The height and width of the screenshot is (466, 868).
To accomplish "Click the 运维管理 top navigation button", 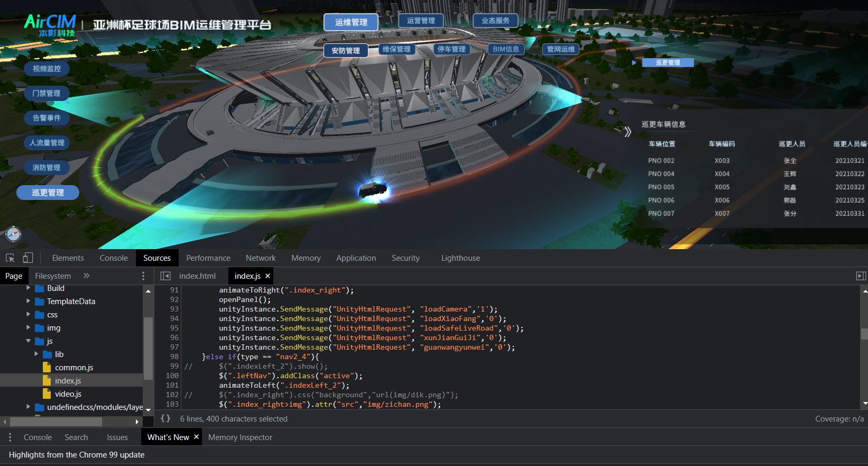I will click(x=352, y=22).
